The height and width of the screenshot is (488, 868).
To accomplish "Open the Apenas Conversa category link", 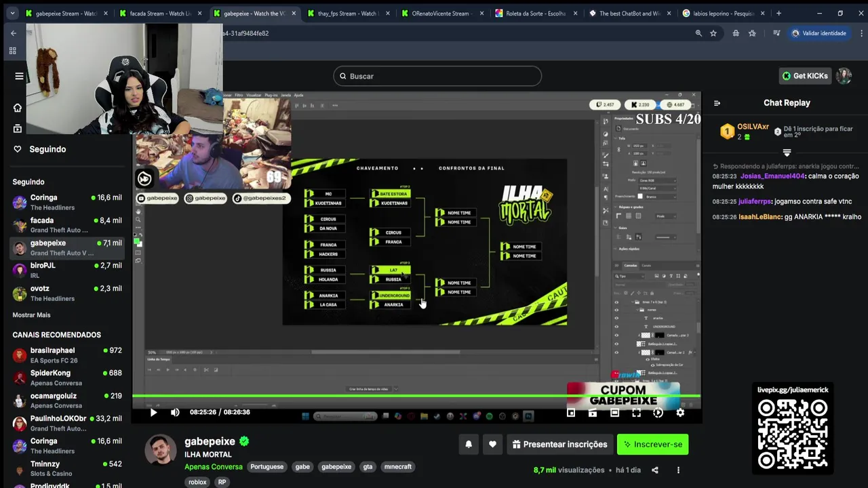I will [214, 467].
